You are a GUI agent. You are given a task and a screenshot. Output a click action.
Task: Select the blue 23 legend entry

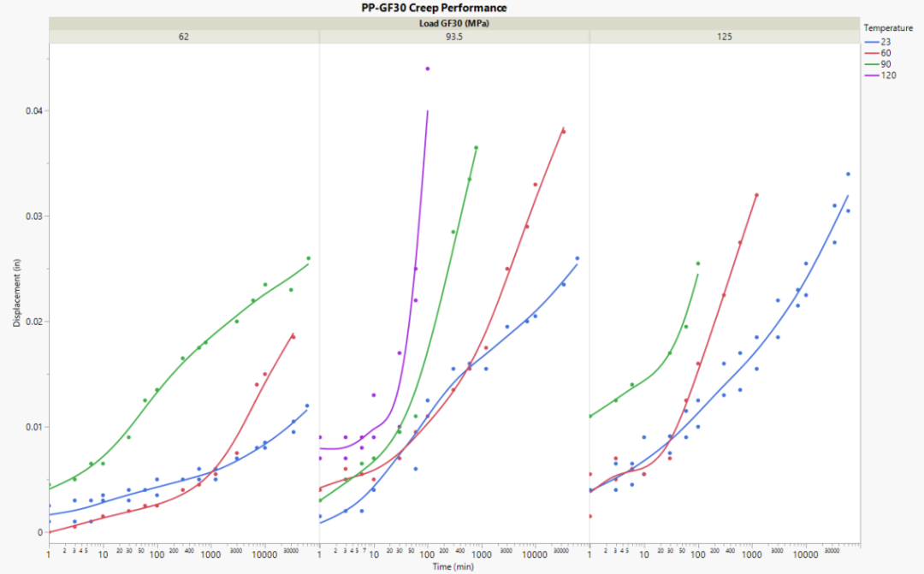click(x=878, y=42)
